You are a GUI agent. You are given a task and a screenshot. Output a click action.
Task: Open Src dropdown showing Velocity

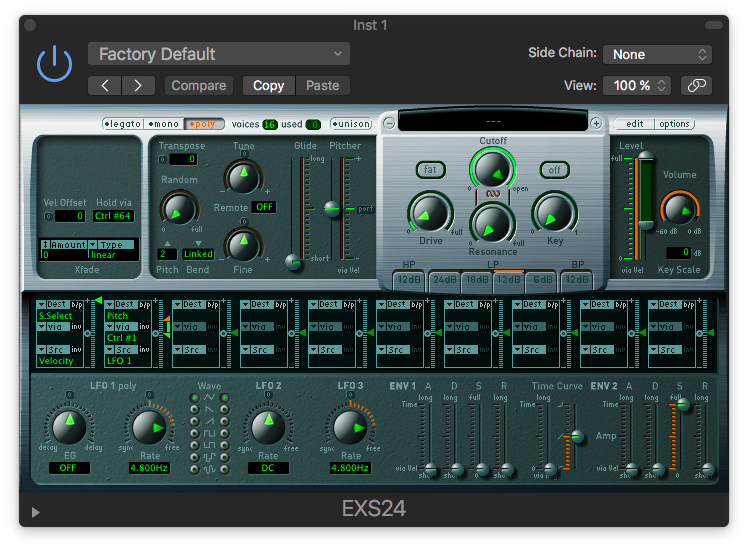tap(53, 350)
